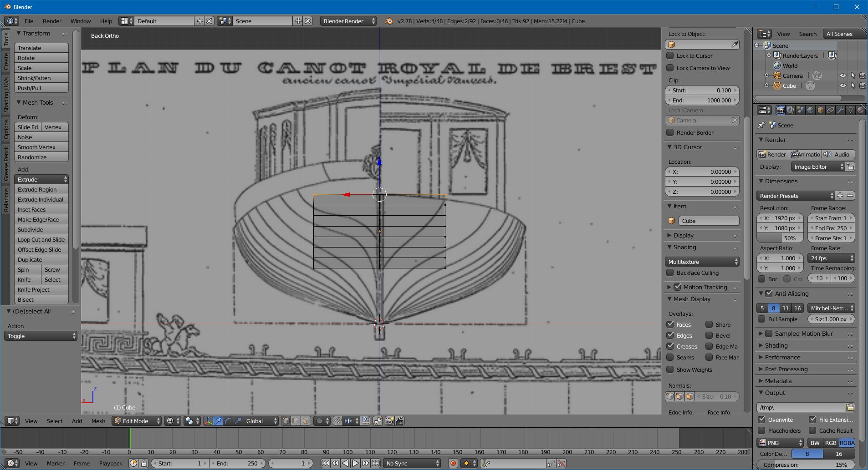Select the Scale manipulator icon
The height and width of the screenshot is (470, 868).
click(x=238, y=421)
